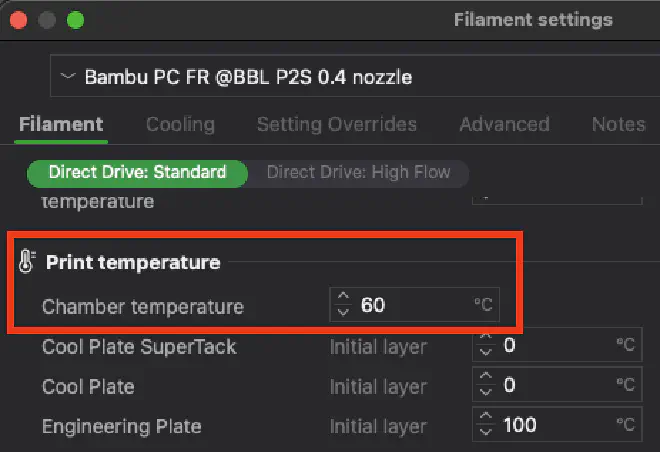This screenshot has height=452, width=660.
Task: Click the Print temperature section header
Action: pyautogui.click(x=133, y=263)
